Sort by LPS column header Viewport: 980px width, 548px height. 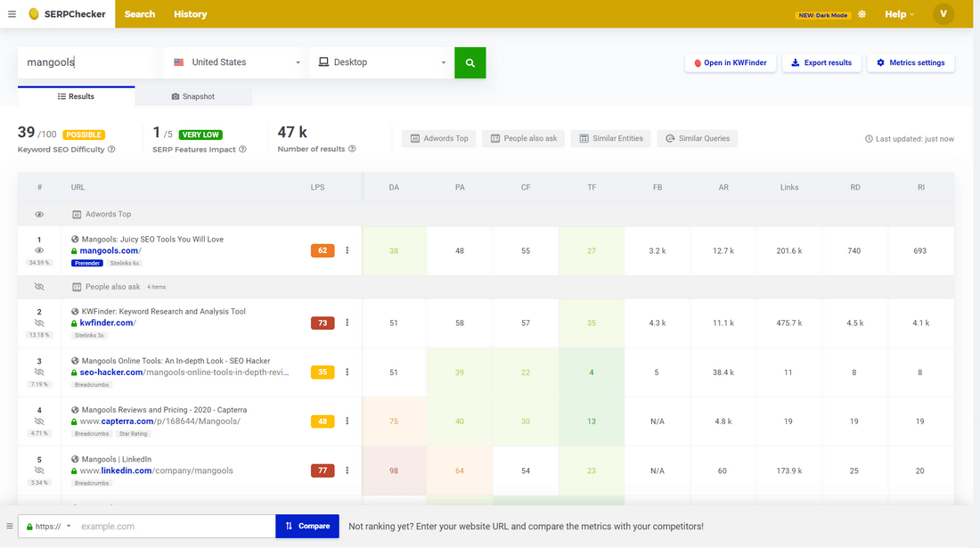coord(317,187)
